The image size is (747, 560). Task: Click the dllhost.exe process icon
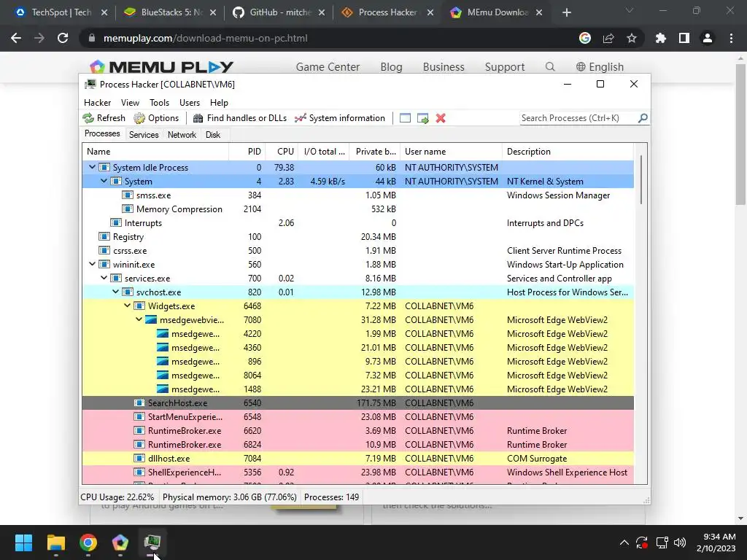[139, 459]
